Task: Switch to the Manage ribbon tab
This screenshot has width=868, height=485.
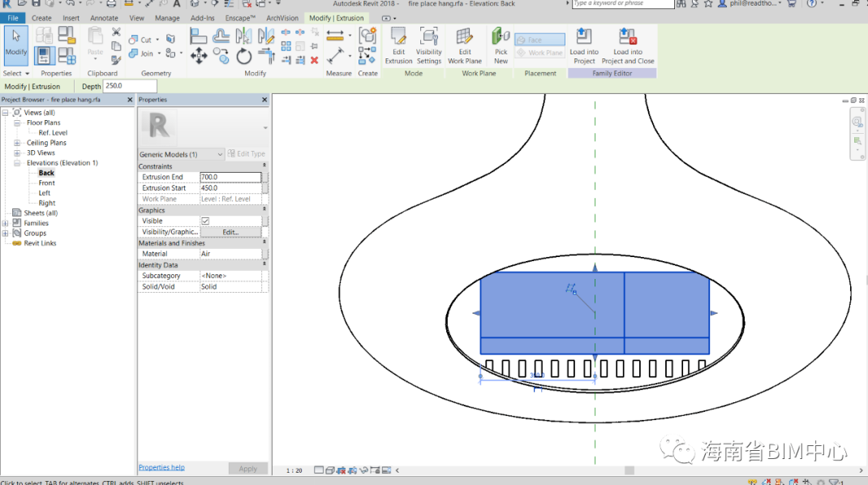Action: pyautogui.click(x=167, y=18)
